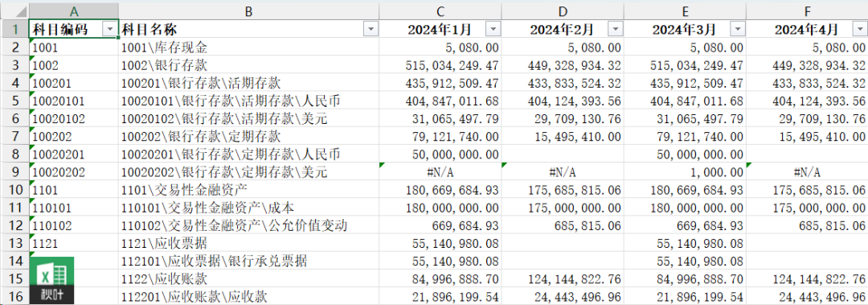Click cell 110101\交易性金融资产\成本

click(x=248, y=208)
